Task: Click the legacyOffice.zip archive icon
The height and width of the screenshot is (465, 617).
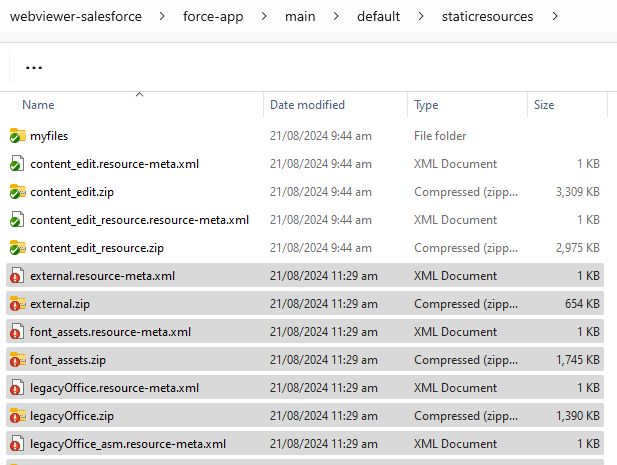Action: [18, 416]
